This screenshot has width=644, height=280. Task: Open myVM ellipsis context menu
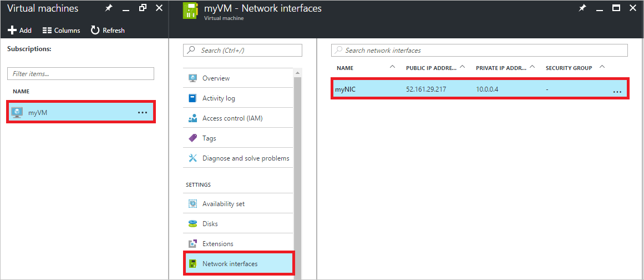(x=143, y=112)
